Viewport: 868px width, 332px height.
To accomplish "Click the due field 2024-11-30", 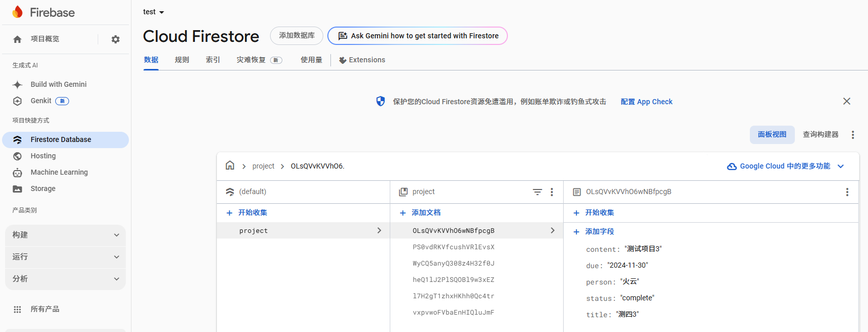I will (628, 265).
